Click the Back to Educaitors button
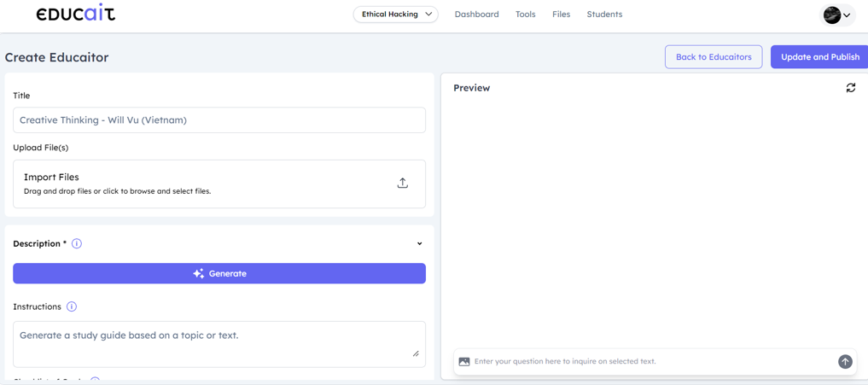The image size is (868, 385). tap(713, 57)
